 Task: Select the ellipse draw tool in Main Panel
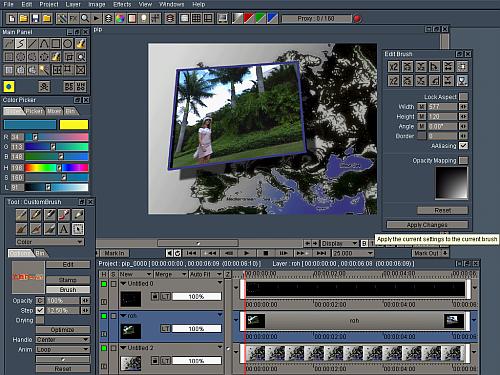pyautogui.click(x=68, y=44)
